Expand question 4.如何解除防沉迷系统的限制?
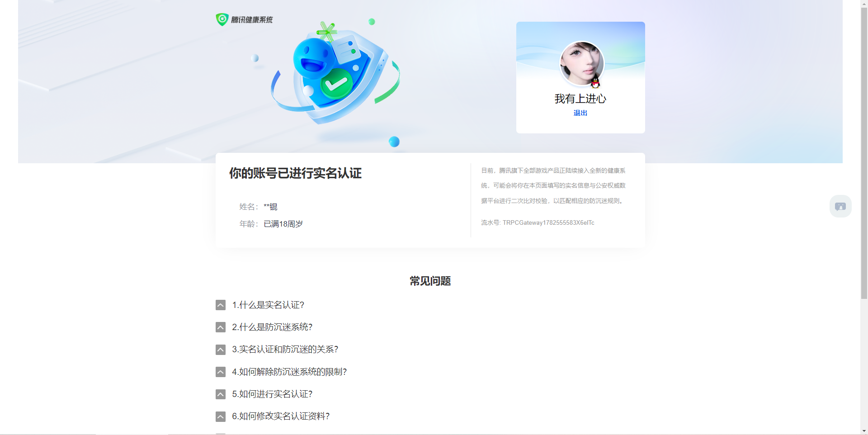Screen dimensions: 868x435 [221, 372]
